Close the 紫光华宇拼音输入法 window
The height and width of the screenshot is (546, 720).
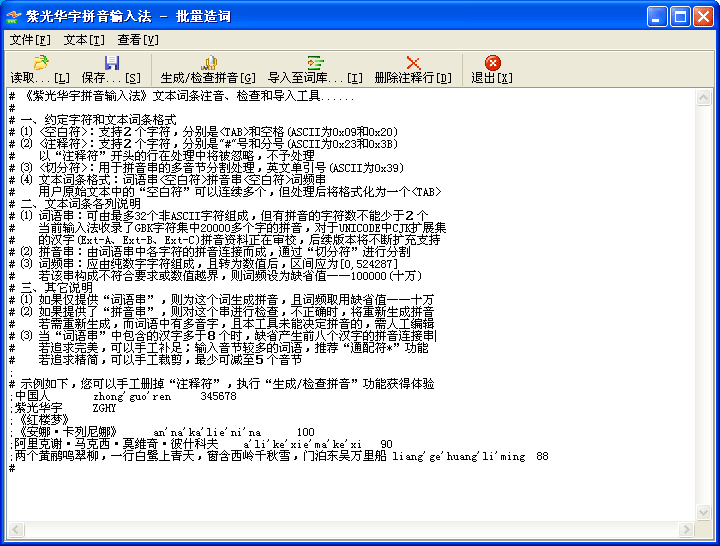point(703,16)
